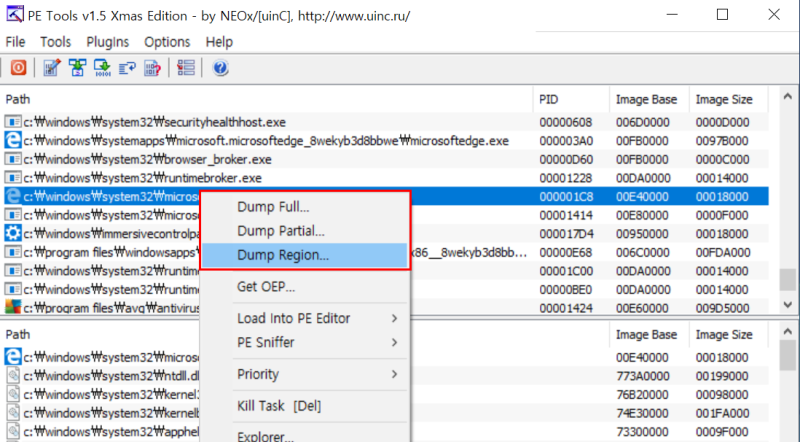This screenshot has width=800, height=442.
Task: Click the PE Tools app icon in title bar
Action: pyautogui.click(x=14, y=14)
